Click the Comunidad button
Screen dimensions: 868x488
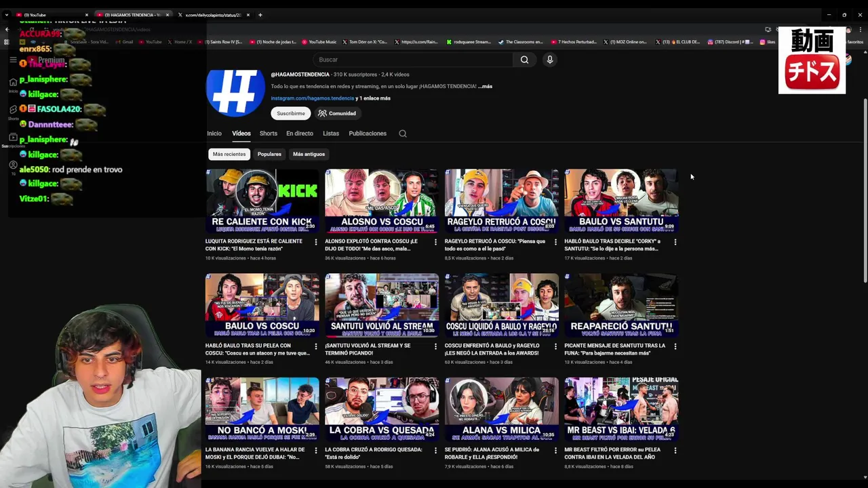337,113
